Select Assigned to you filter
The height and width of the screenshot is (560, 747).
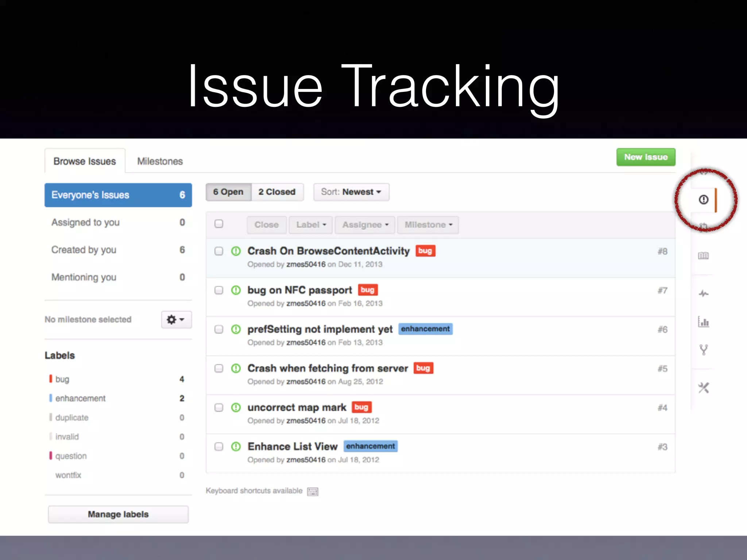pyautogui.click(x=118, y=222)
